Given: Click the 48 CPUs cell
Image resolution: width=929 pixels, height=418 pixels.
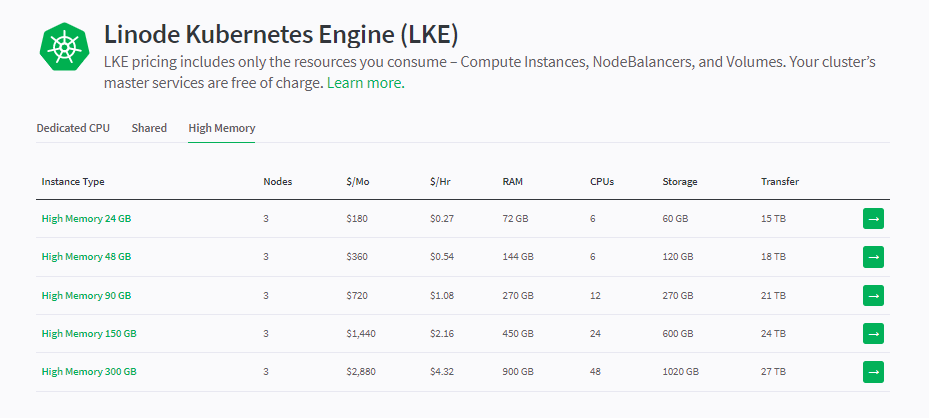Looking at the screenshot, I should (595, 372).
